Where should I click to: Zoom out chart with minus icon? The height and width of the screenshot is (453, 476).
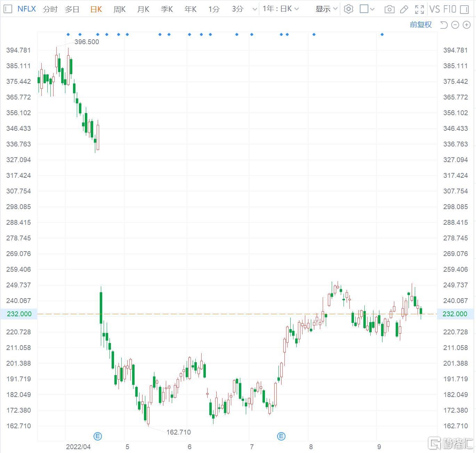pos(455,25)
